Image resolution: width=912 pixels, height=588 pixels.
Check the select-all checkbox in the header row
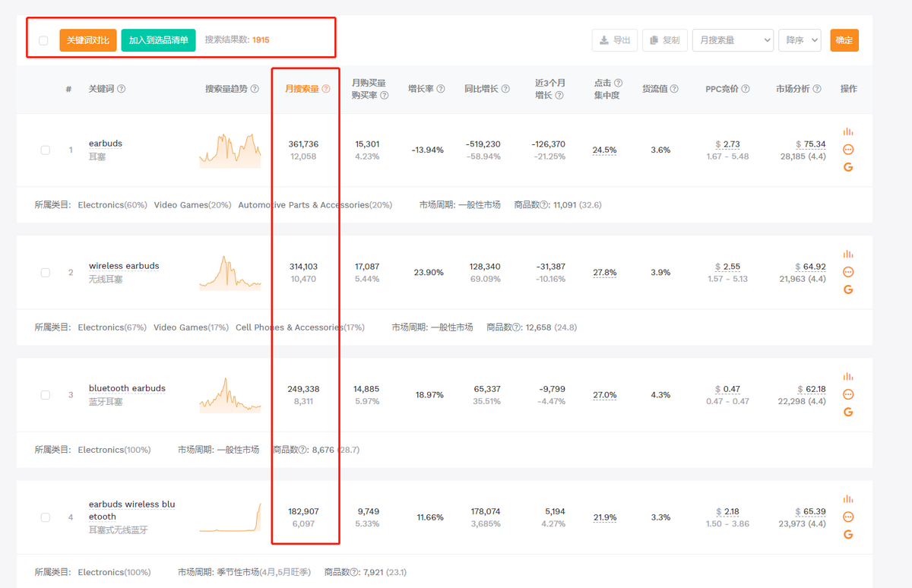(44, 40)
